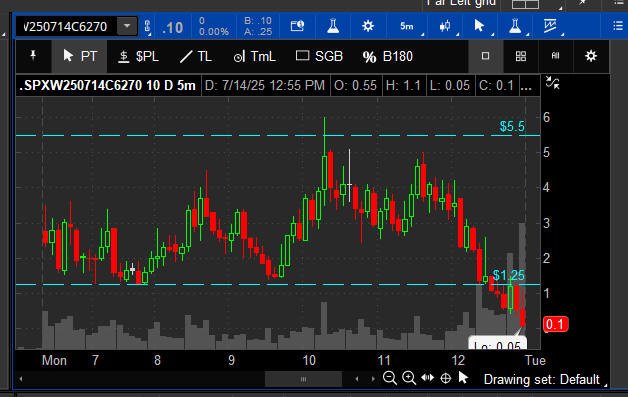Switch to four-grid chart layout icon
628x397 pixels.
[x=521, y=56]
